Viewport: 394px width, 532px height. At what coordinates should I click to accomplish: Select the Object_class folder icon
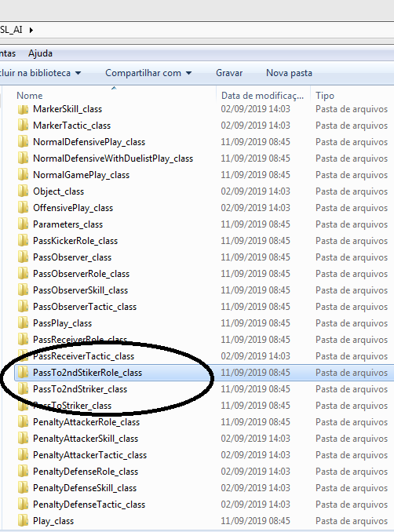23,191
